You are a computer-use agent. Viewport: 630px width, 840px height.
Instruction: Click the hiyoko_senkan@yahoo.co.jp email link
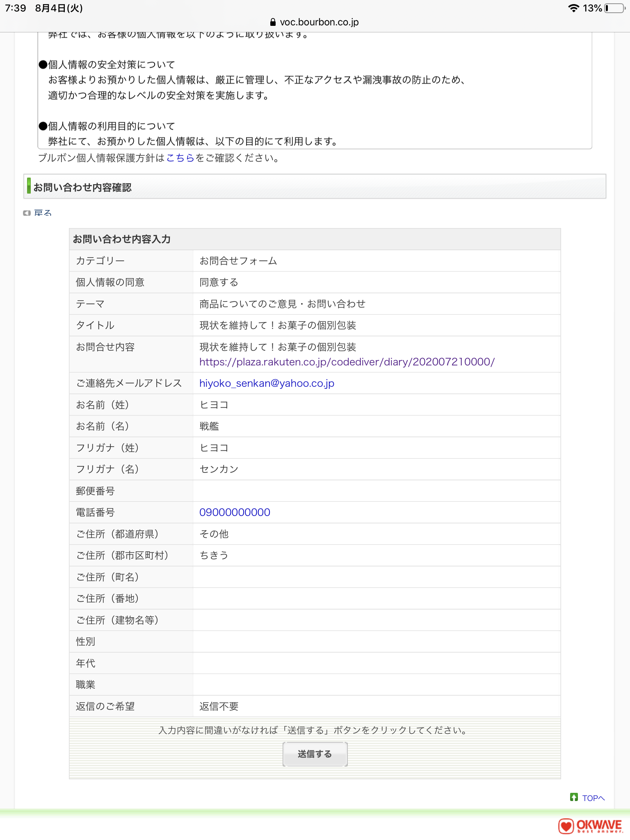tap(267, 383)
